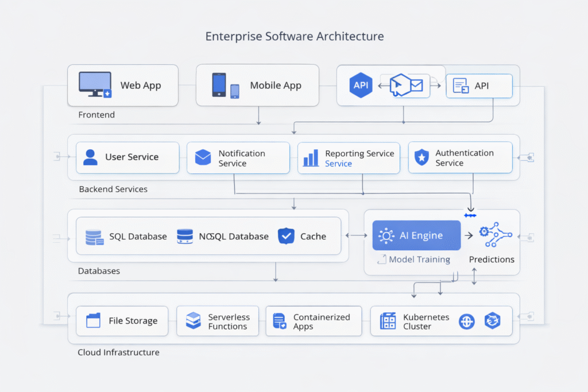The width and height of the screenshot is (588, 392).
Task: Click the SQL Database label
Action: tap(138, 236)
